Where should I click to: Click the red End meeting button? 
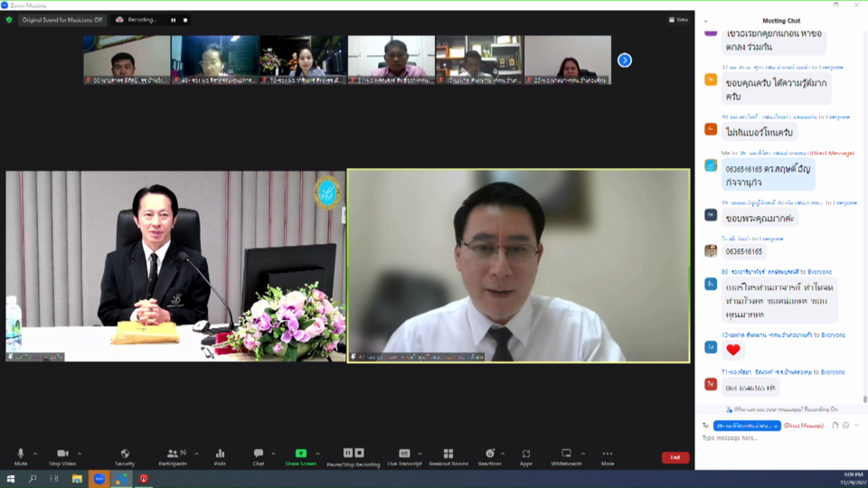click(675, 457)
